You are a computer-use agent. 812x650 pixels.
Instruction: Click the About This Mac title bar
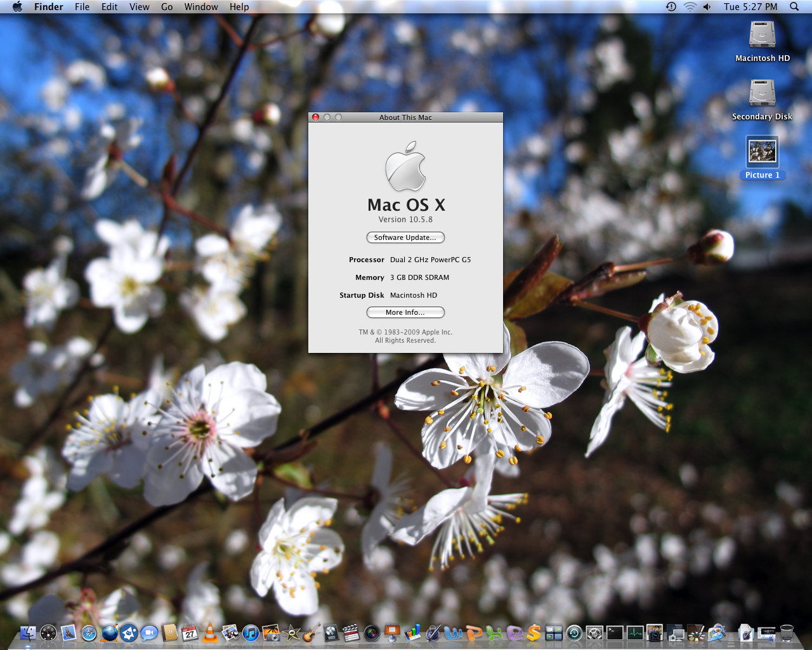[x=405, y=117]
